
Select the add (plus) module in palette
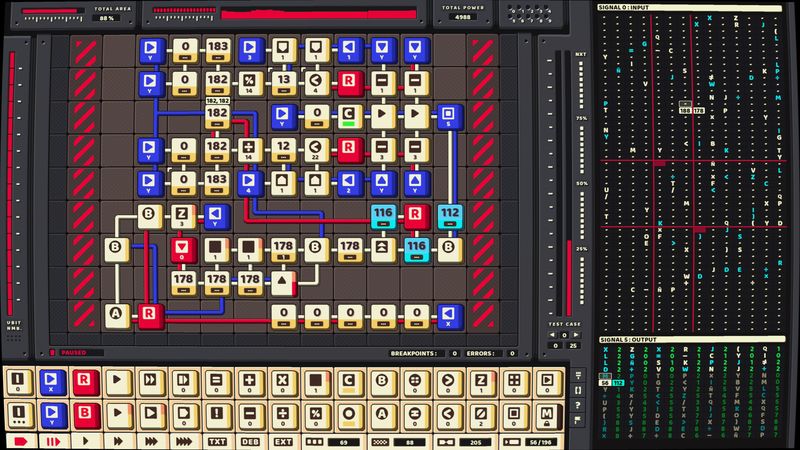point(249,381)
